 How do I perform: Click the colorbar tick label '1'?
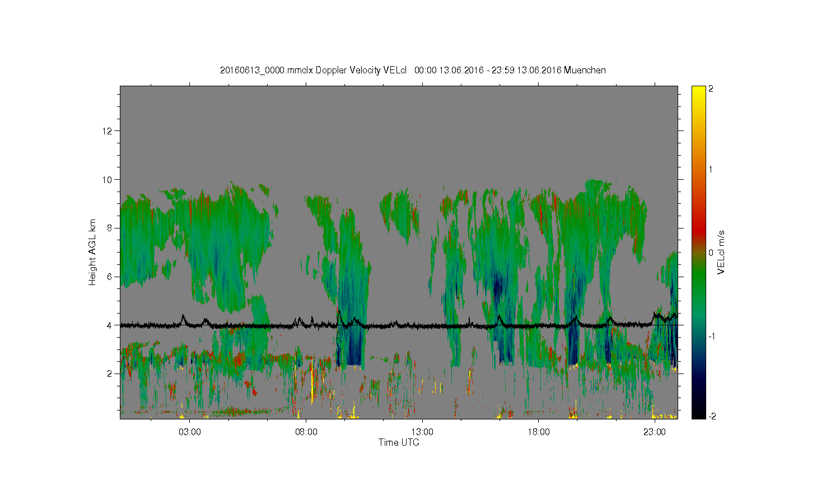711,170
